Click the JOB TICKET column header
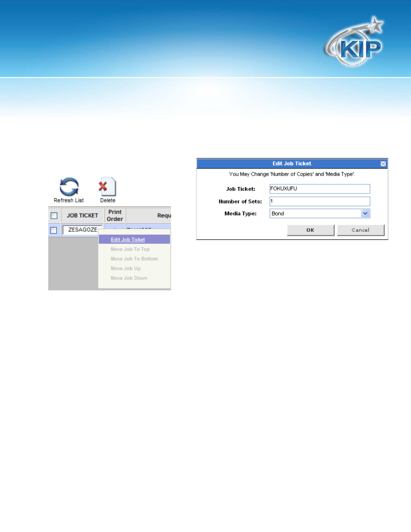The height and width of the screenshot is (532, 411). [82, 215]
